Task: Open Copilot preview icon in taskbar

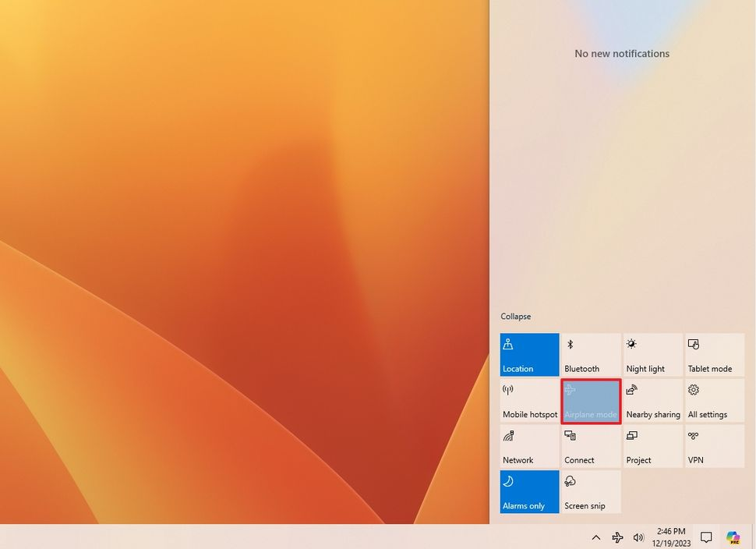Action: click(x=733, y=537)
